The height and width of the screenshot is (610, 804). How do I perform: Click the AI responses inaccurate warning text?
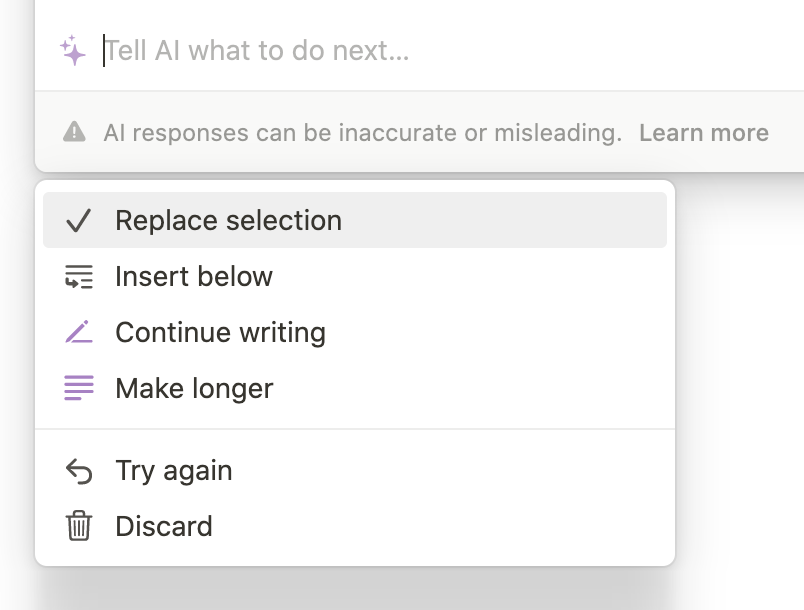pyautogui.click(x=363, y=133)
